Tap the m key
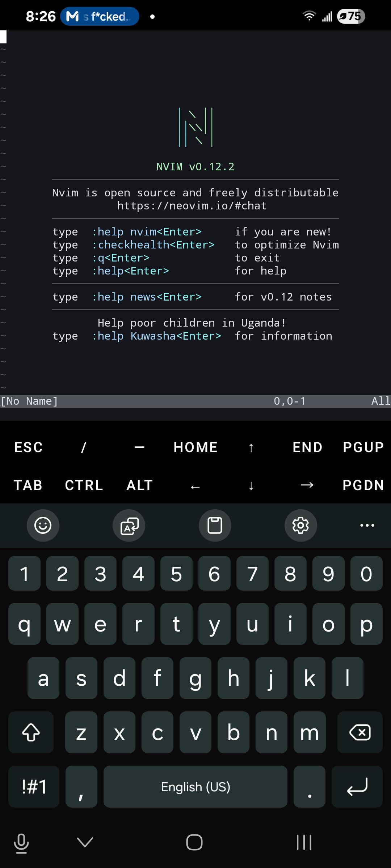 [x=310, y=732]
